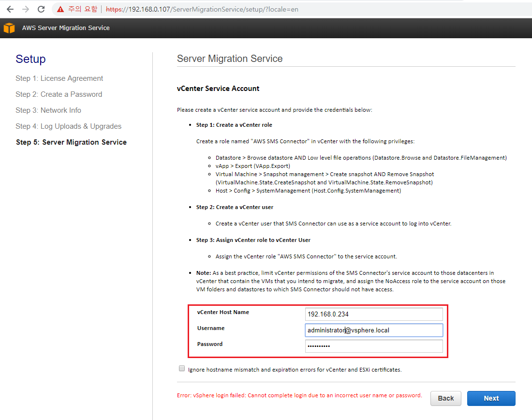Open Step 4: Log Uploads & Upgrades
Viewport: 532px width, 420px height.
[68, 126]
